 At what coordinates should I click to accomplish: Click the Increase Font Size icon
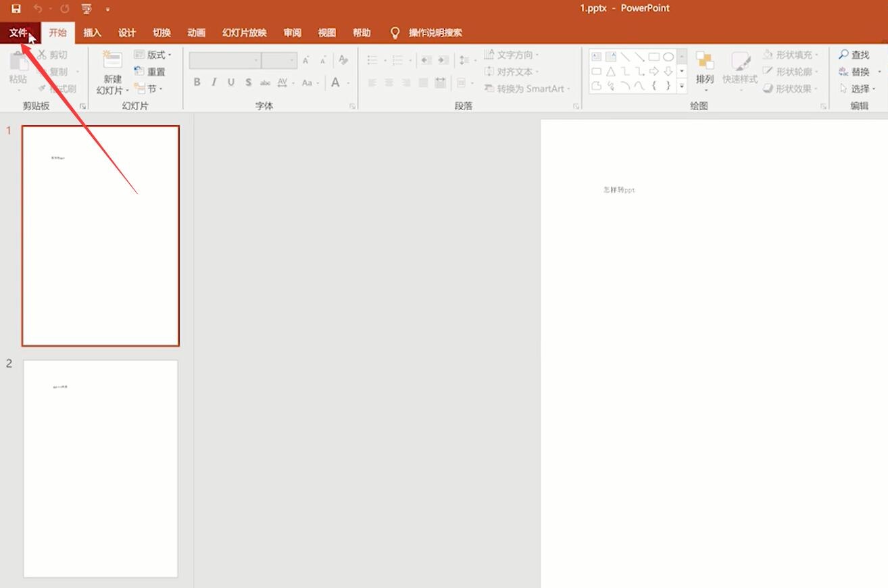(x=306, y=61)
